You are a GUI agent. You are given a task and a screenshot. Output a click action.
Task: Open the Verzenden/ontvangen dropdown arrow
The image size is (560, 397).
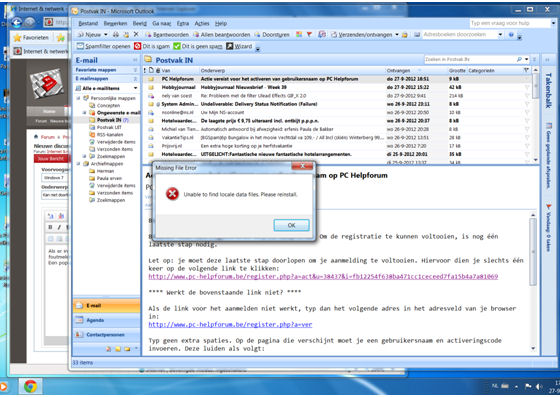pyautogui.click(x=397, y=35)
